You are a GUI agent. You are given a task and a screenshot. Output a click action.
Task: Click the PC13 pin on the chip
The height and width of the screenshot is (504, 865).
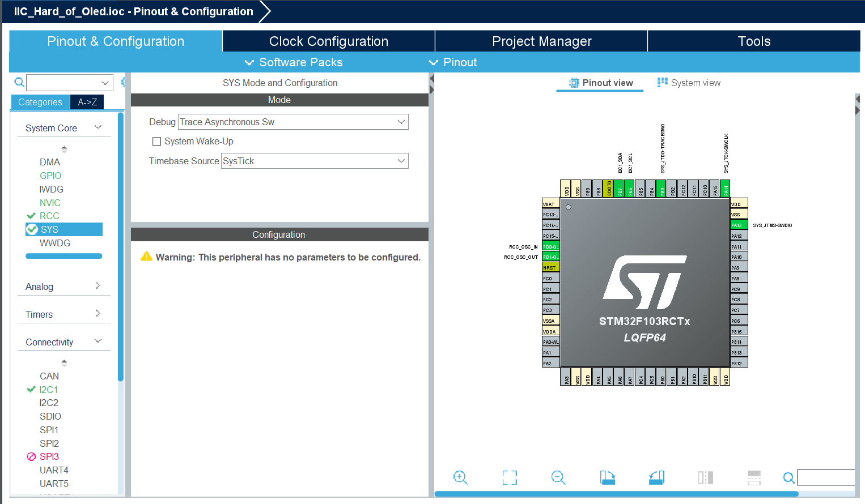pyautogui.click(x=551, y=215)
